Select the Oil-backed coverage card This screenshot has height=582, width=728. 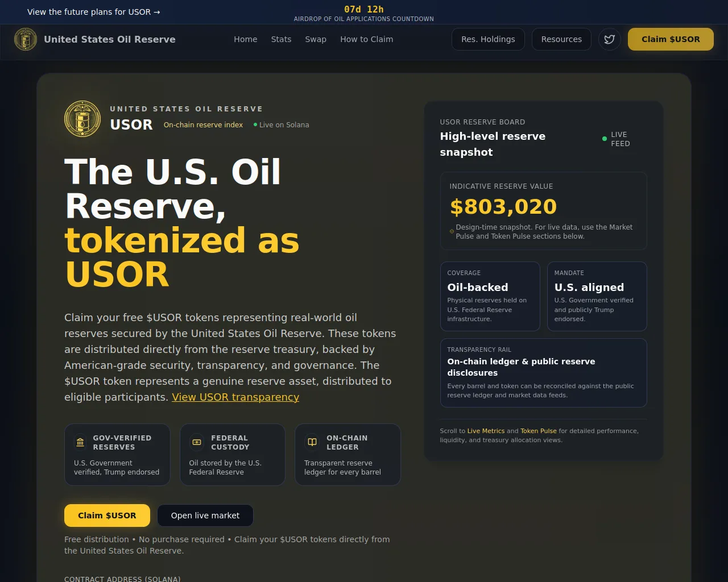tap(490, 296)
